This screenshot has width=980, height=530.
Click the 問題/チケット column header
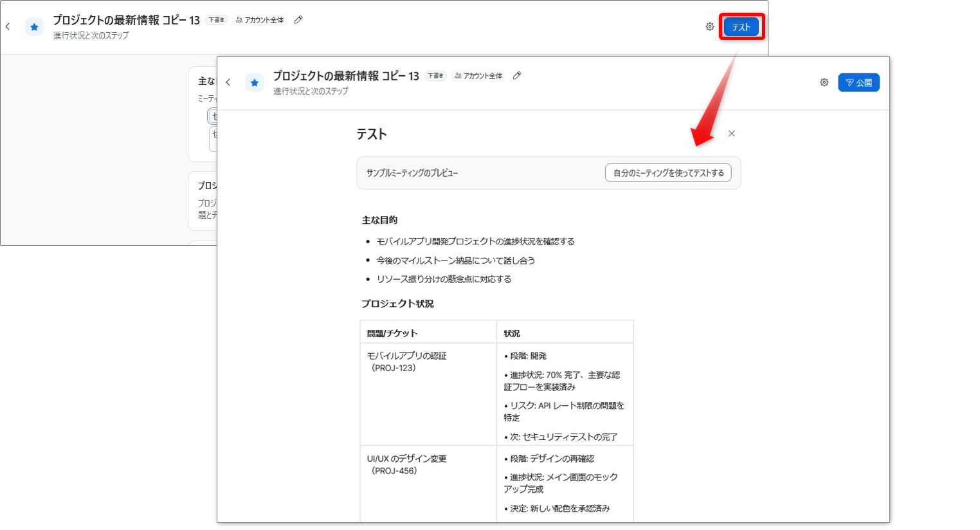392,333
